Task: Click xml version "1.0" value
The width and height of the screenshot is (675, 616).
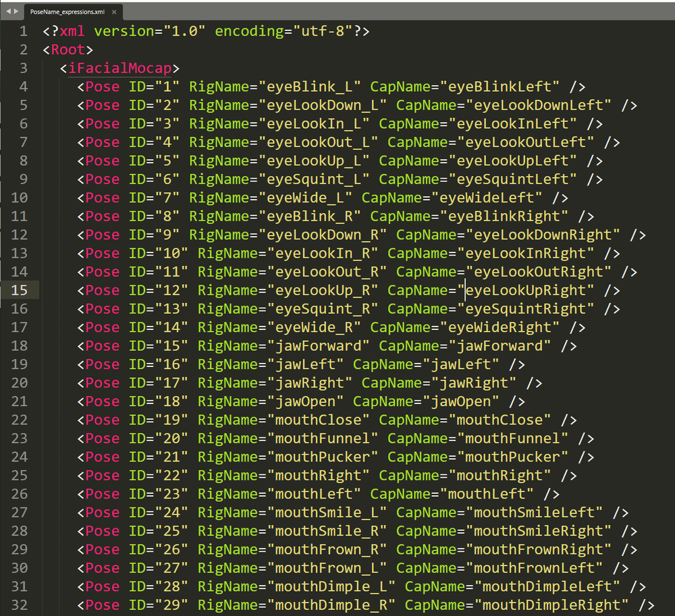Action: (184, 32)
